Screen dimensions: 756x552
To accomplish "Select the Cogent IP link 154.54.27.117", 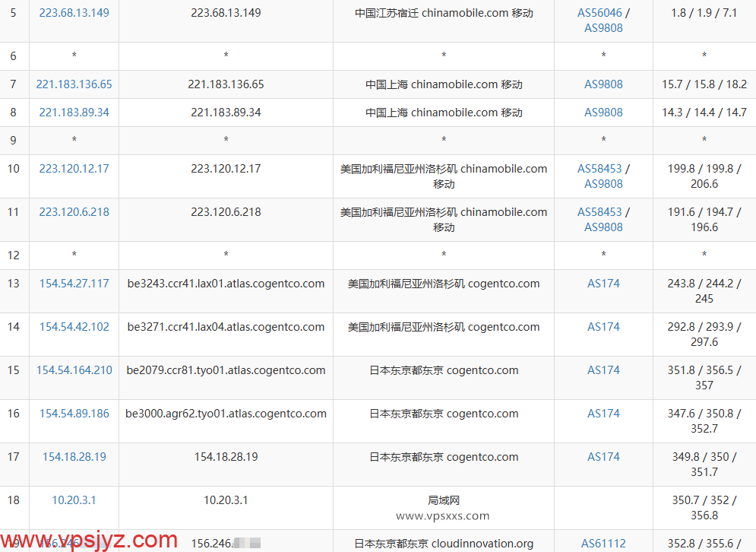I will 74,283.
